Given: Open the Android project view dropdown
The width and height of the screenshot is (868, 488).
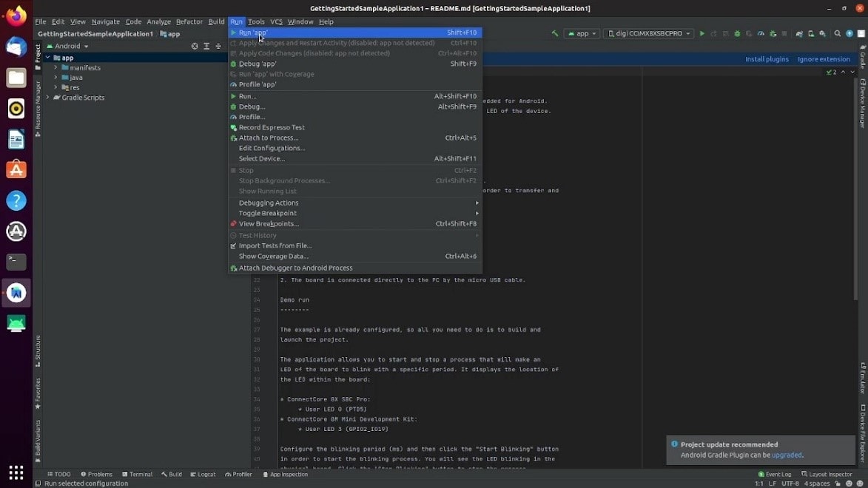Looking at the screenshot, I should pyautogui.click(x=70, y=46).
